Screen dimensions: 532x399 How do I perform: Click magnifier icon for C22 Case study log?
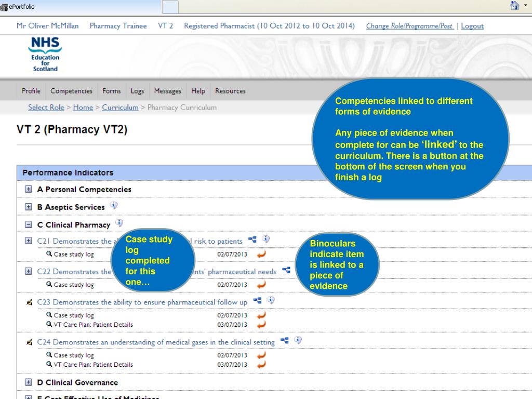(x=49, y=284)
